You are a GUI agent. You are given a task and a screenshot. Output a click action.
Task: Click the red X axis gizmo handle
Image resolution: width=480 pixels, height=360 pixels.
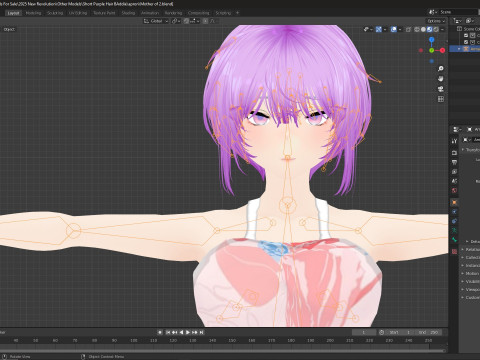(442, 50)
